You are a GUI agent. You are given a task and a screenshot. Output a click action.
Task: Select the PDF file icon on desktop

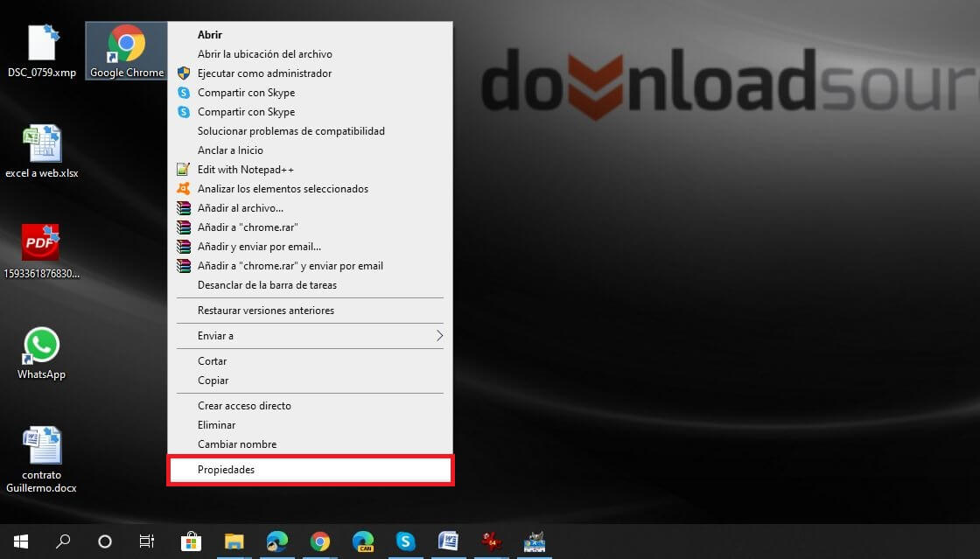41,241
